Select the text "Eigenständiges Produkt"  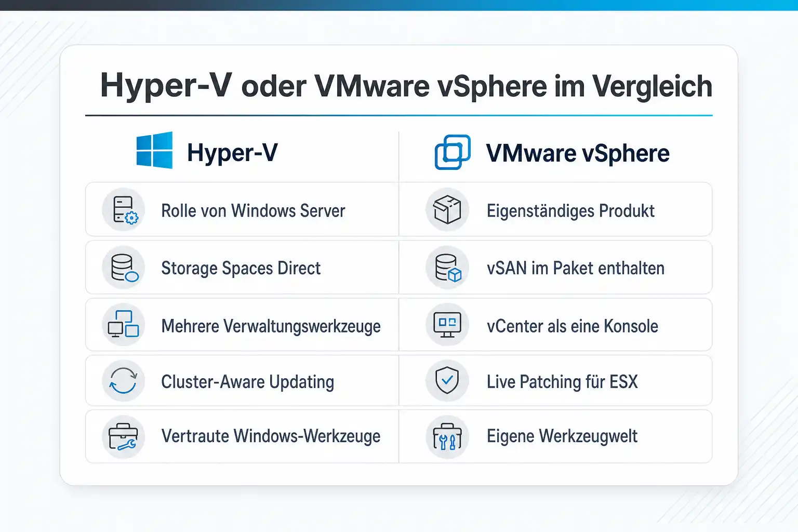point(571,211)
